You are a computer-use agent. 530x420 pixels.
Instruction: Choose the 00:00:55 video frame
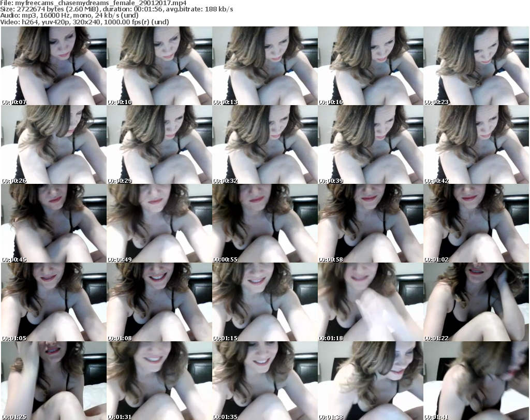pyautogui.click(x=265, y=223)
